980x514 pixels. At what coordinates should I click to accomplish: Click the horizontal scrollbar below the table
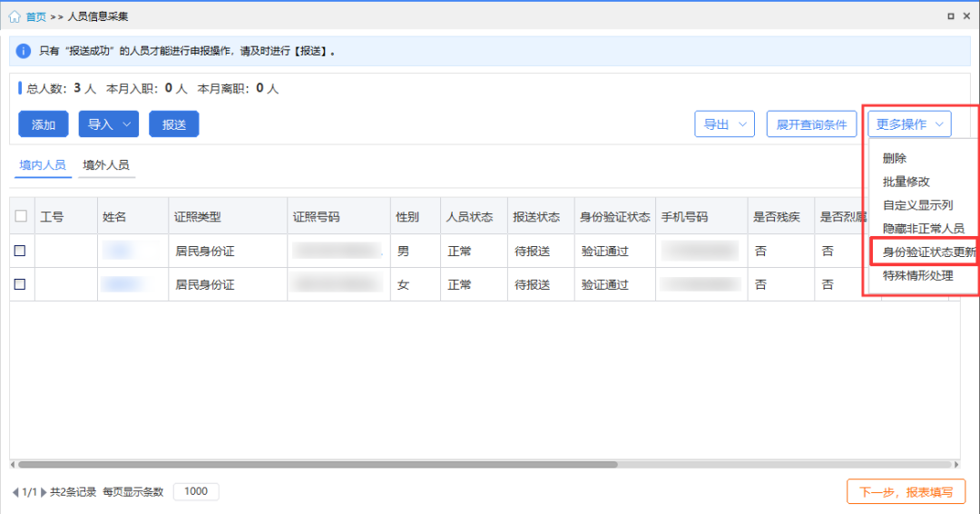point(318,464)
